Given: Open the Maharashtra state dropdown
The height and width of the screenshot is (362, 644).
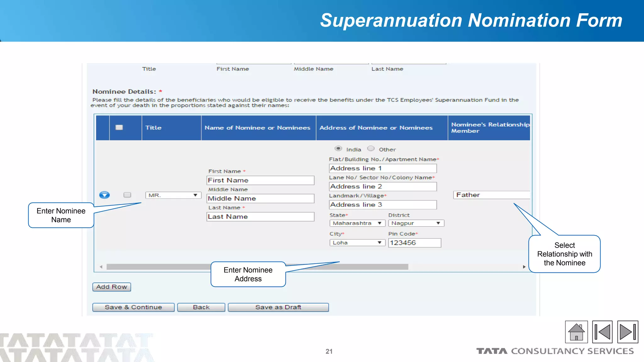Looking at the screenshot, I should [357, 223].
